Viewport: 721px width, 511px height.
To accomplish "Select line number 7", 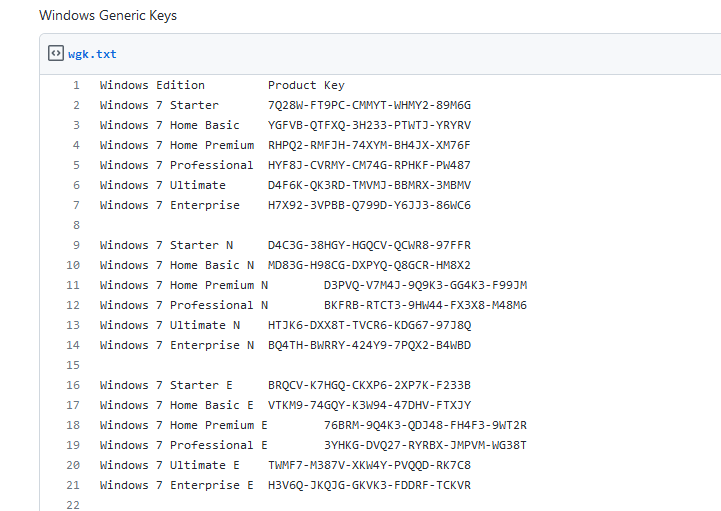I will pyautogui.click(x=76, y=205).
